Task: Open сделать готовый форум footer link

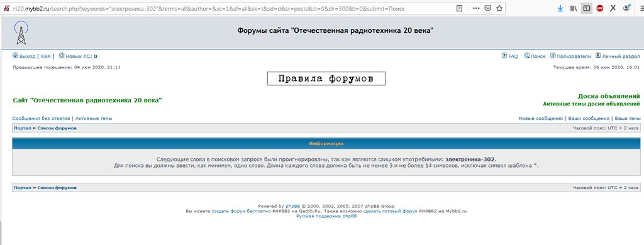Action: [391, 211]
